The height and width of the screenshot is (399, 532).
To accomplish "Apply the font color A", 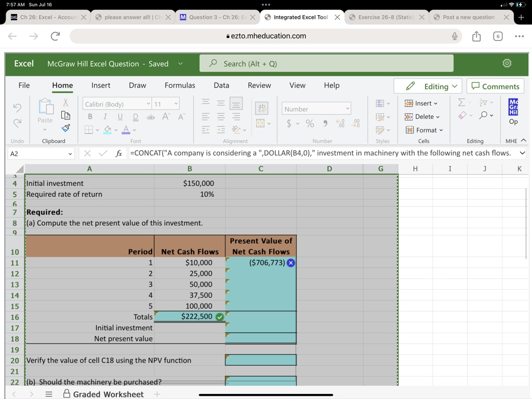I will (x=126, y=129).
